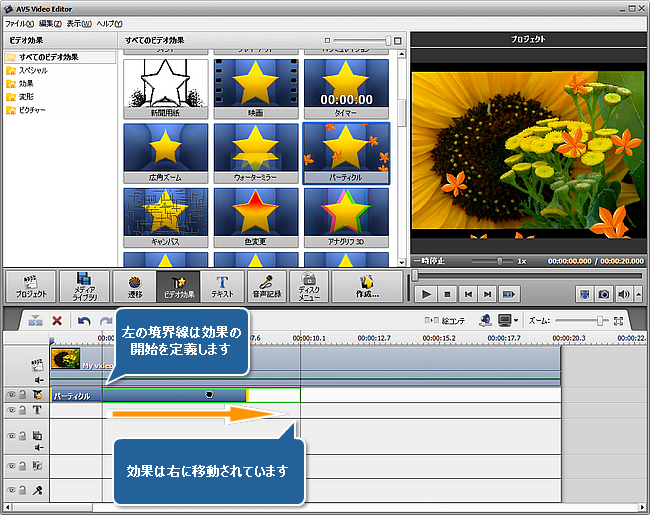
Task: Take a snapshot with the camera icon
Action: pos(603,294)
